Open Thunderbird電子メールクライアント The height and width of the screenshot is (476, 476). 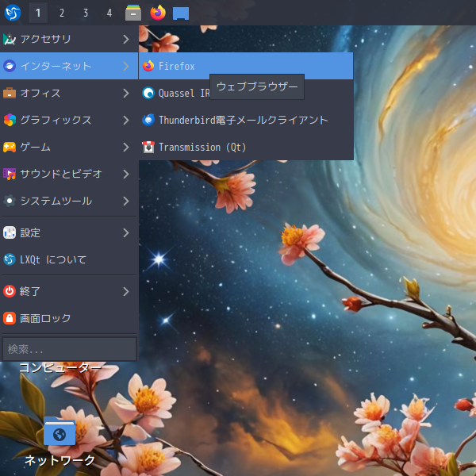click(x=246, y=120)
